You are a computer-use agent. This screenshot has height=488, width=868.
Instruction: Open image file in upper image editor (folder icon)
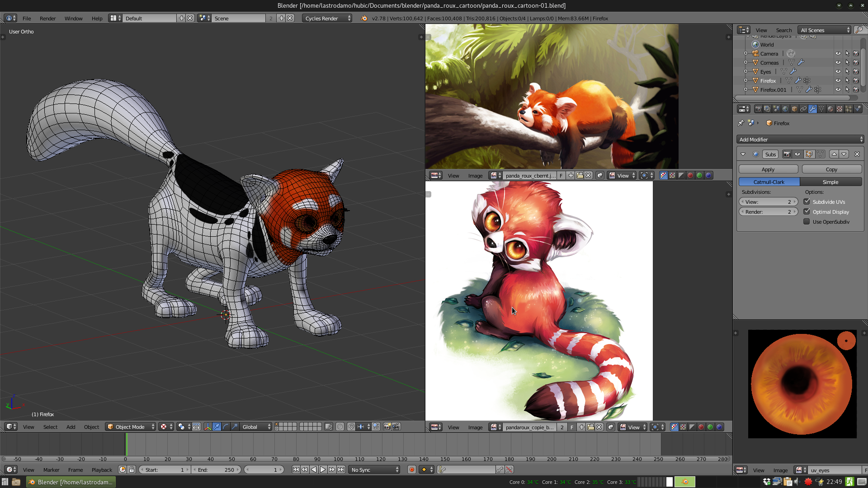point(580,175)
